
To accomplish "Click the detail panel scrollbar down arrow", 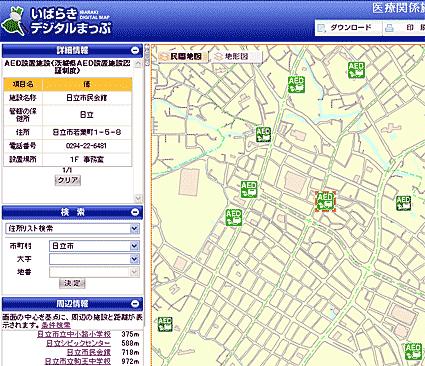I will [138, 198].
